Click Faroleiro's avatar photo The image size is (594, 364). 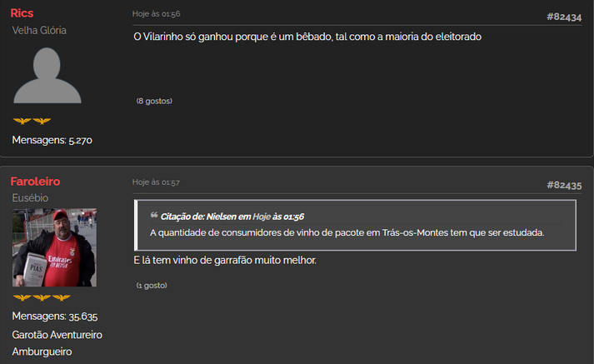[x=54, y=247]
